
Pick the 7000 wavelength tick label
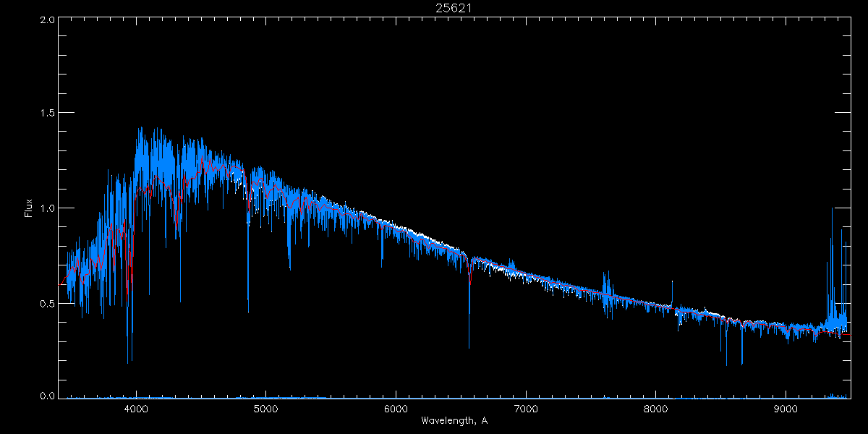[526, 408]
